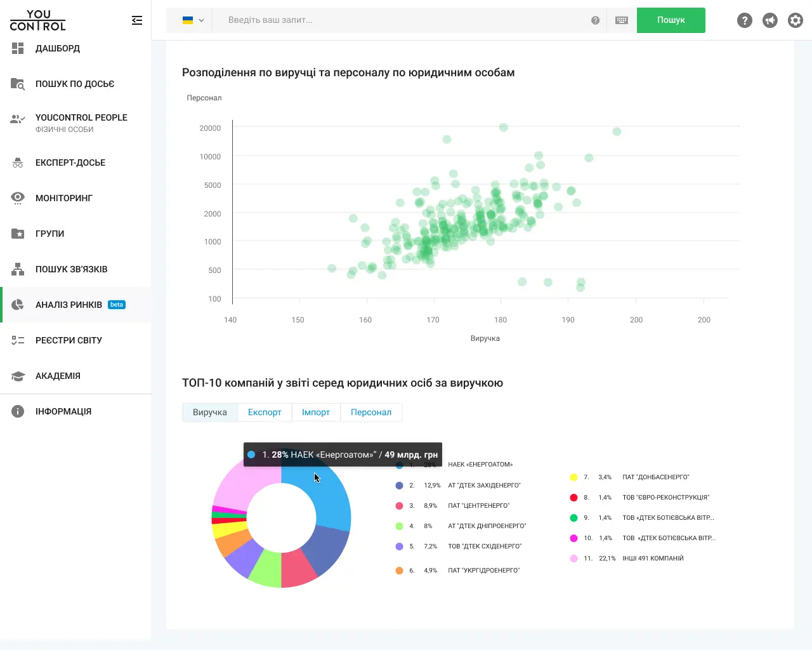Open the help question mark icon
This screenshot has height=650, width=812.
(745, 20)
